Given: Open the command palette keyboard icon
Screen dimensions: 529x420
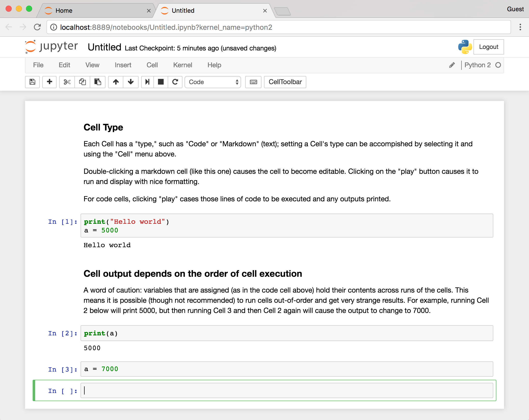Looking at the screenshot, I should coord(253,82).
